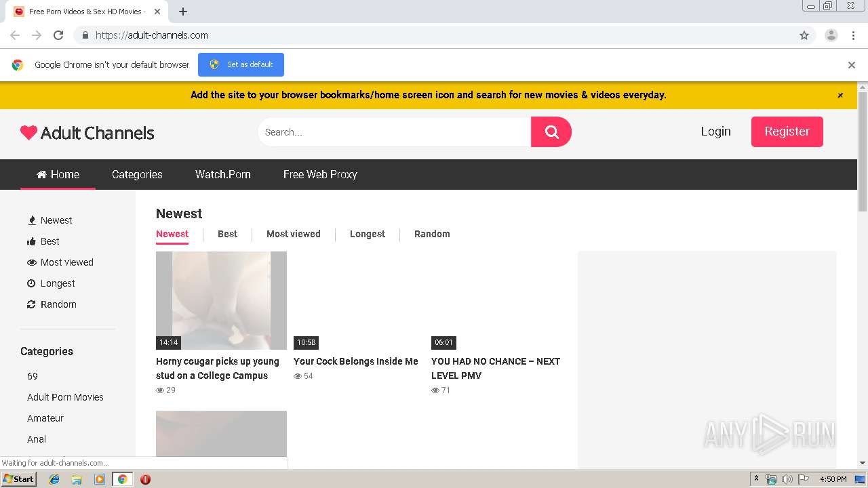Launch Internet Explorer from the taskbar
The image size is (868, 488).
tap(54, 479)
